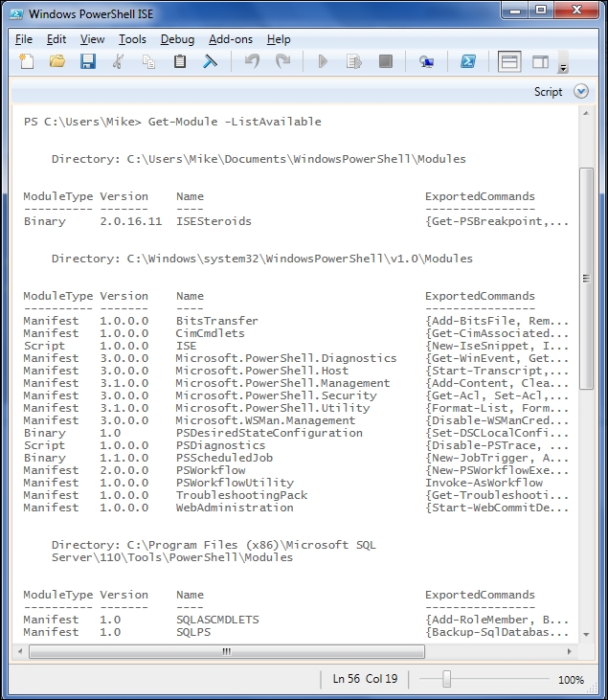This screenshot has width=608, height=700.
Task: Click the vertical scrollbar down arrow
Action: pos(586,634)
